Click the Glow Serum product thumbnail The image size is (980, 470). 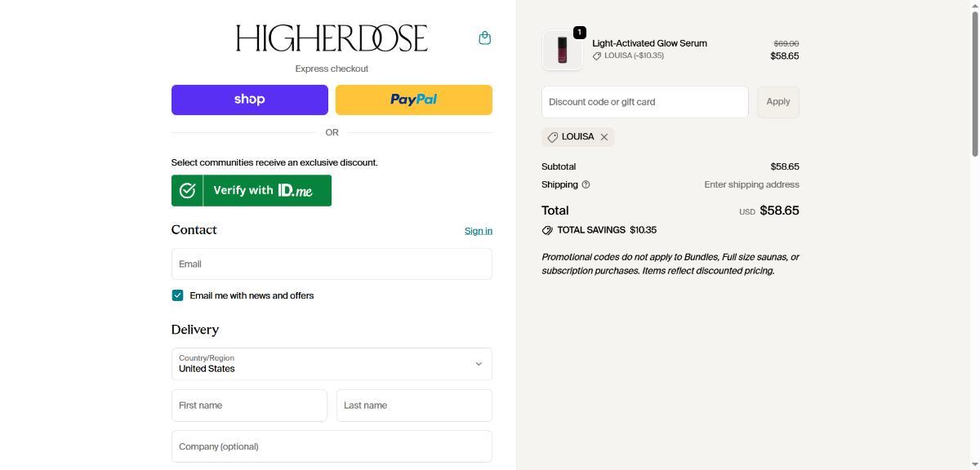(562, 50)
